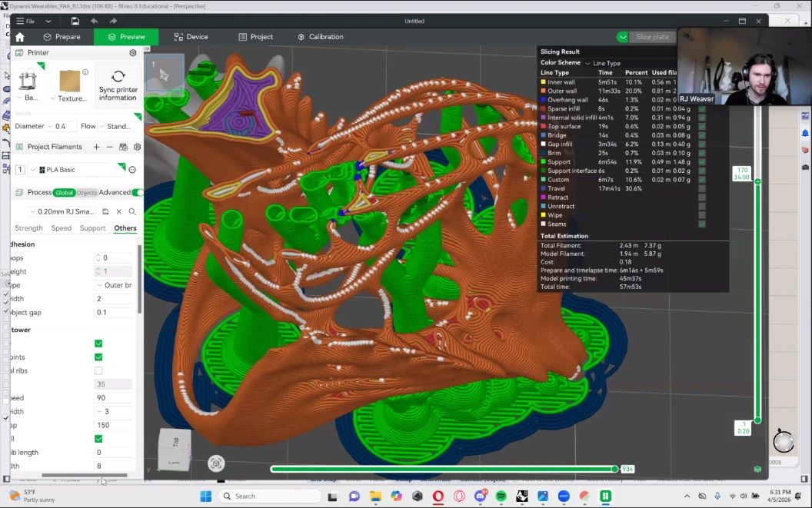Click Sync printer information button
The height and width of the screenshot is (508, 812).
pos(118,85)
